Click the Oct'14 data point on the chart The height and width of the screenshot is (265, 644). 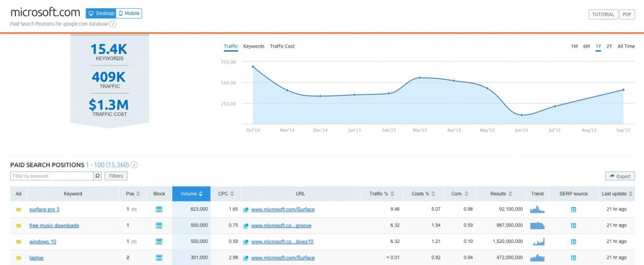click(253, 67)
